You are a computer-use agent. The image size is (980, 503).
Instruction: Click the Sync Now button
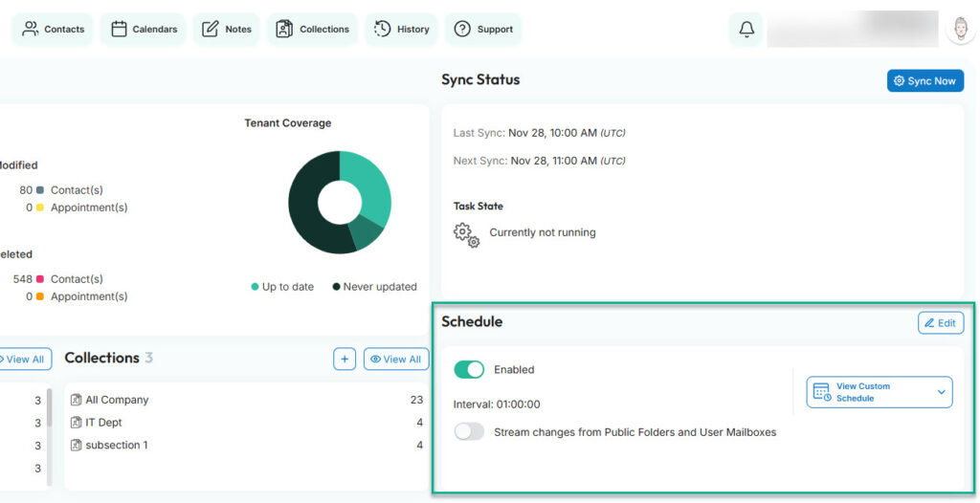[925, 80]
